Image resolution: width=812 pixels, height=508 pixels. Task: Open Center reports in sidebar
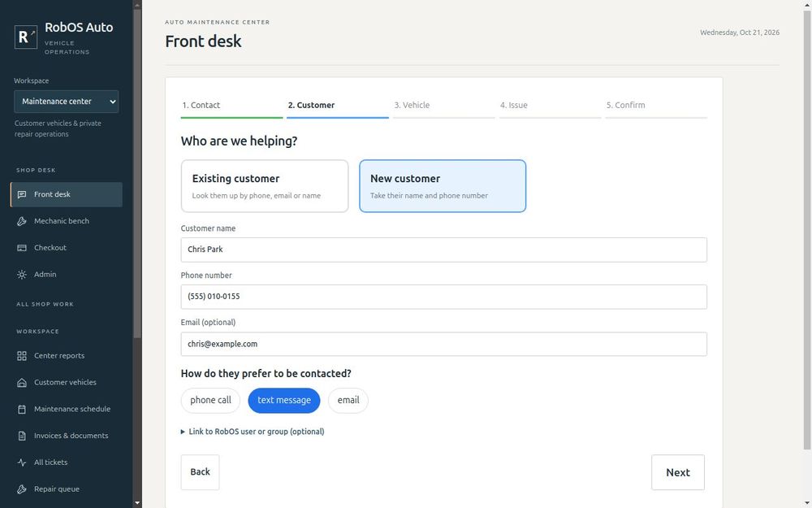67,356
